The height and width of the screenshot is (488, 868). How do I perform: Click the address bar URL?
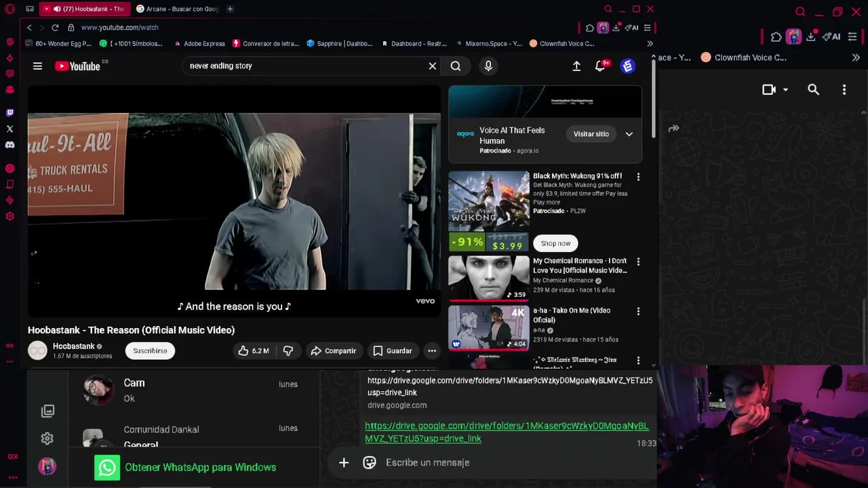[120, 28]
